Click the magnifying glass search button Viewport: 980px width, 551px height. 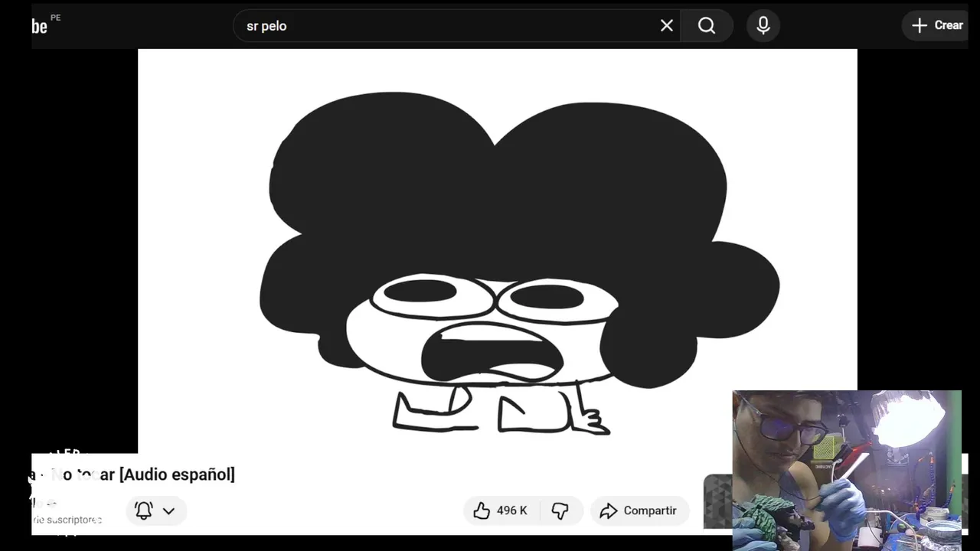tap(707, 26)
